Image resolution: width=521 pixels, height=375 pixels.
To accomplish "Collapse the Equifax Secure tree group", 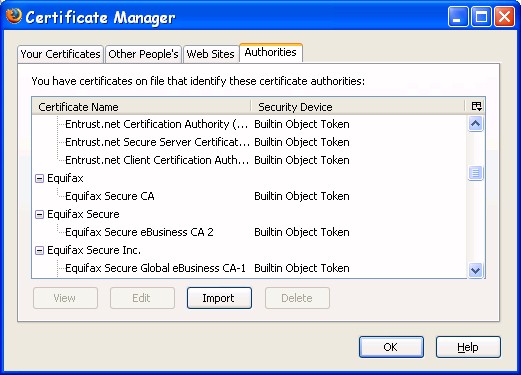I will 39,214.
